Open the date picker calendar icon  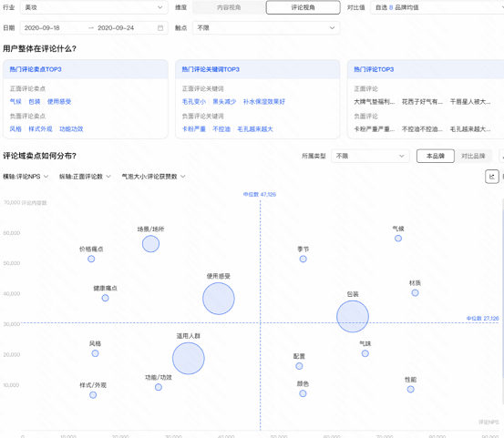tap(160, 28)
